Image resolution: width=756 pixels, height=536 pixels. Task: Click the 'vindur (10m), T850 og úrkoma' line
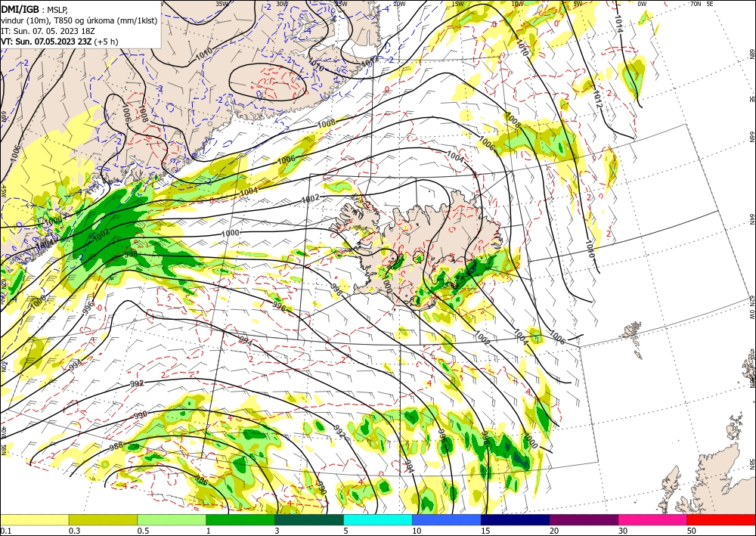(79, 20)
